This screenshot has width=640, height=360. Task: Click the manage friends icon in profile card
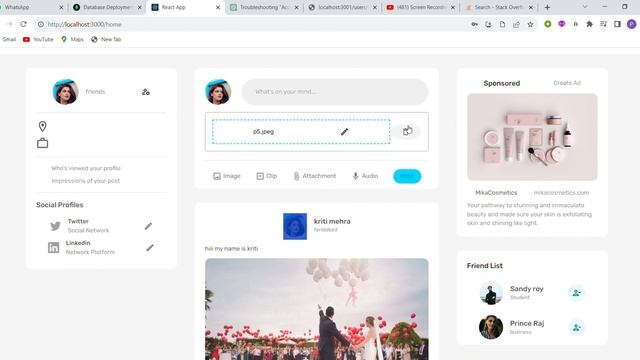146,92
